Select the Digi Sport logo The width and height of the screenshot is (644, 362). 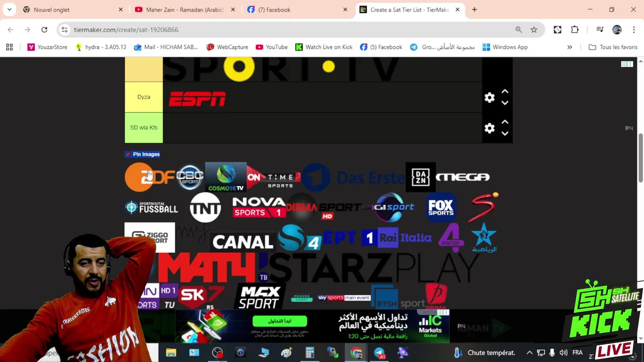394,207
